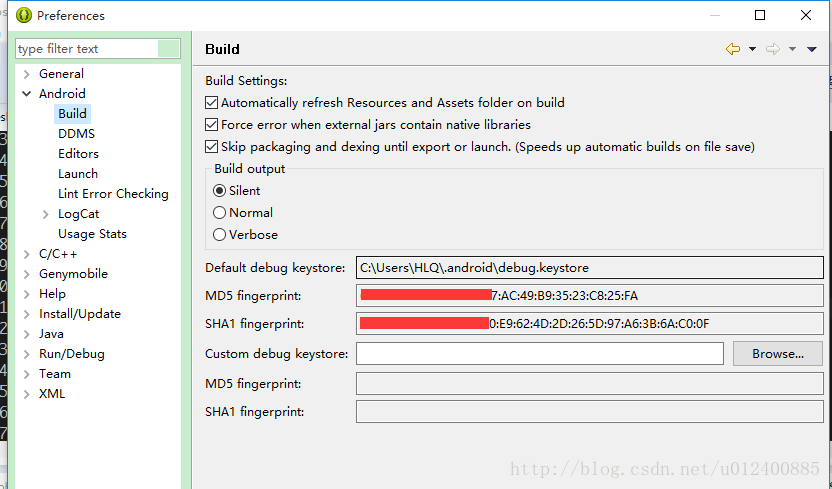
Task: Open the forward history dropdown arrow
Action: [x=792, y=49]
